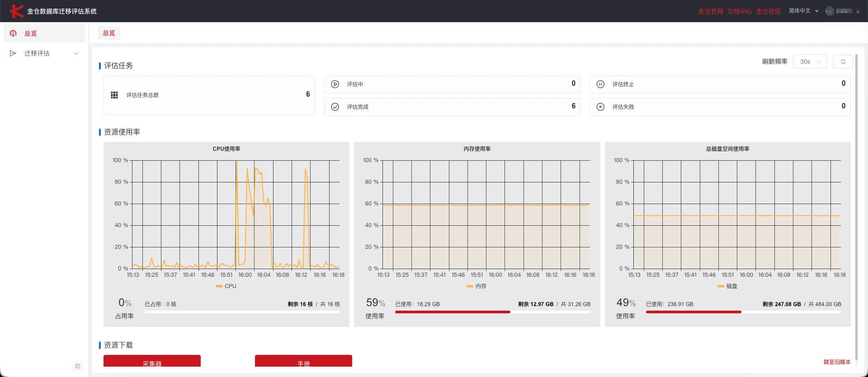
Task: Click the 内存使用率 chart title
Action: (477, 149)
